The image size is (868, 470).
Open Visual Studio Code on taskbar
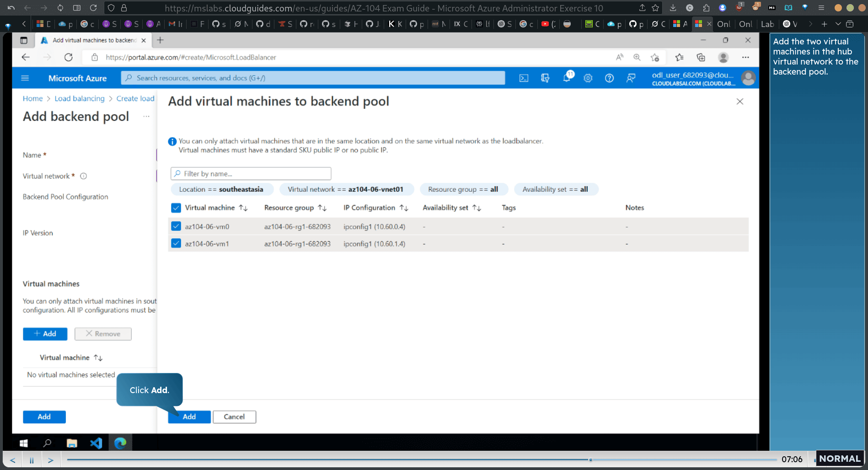pyautogui.click(x=96, y=443)
